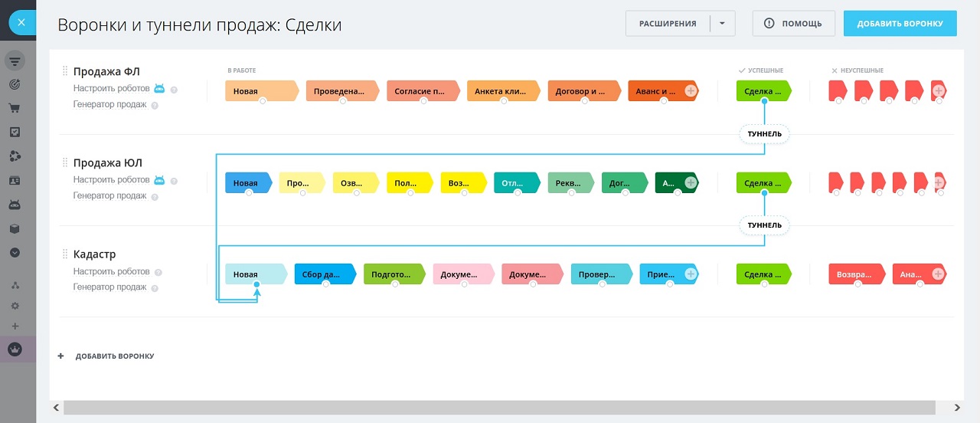Close the slider with the X button

(21, 23)
